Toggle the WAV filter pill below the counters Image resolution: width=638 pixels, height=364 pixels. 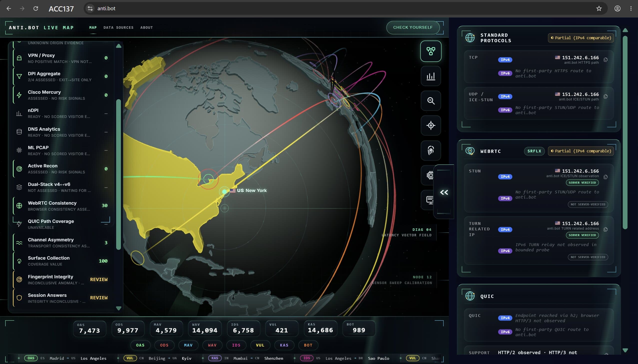click(x=212, y=345)
